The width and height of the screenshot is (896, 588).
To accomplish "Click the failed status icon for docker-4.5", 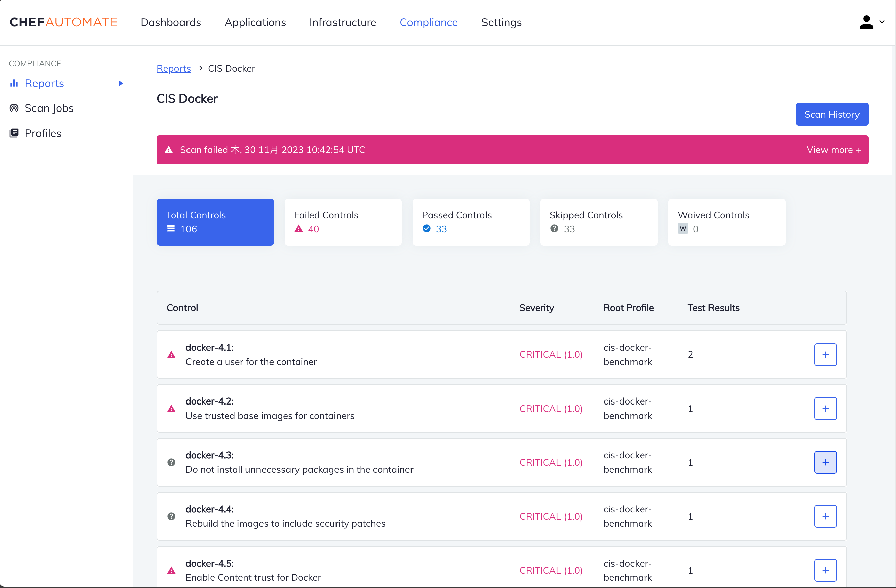I will [x=172, y=570].
